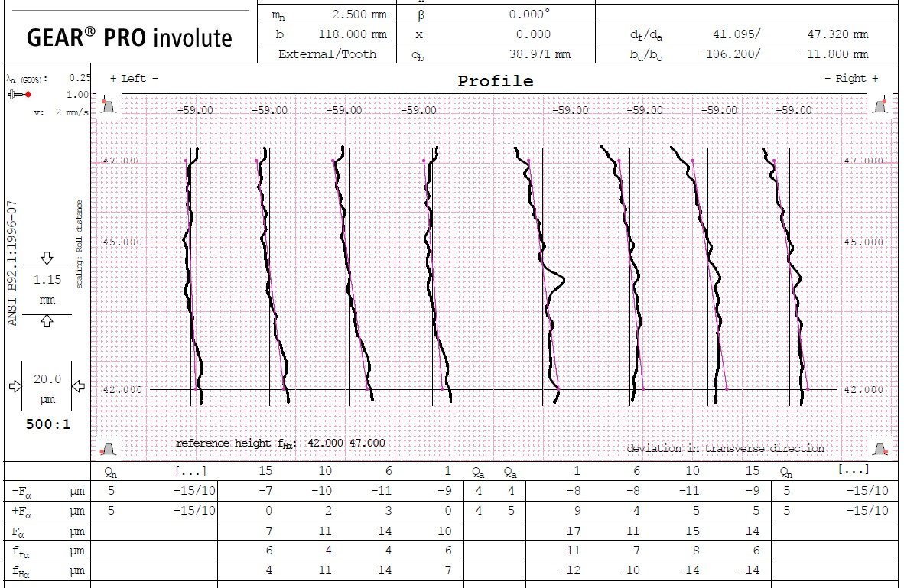
Task: Click the down arrow above 1.15 mm
Action: coord(47,258)
